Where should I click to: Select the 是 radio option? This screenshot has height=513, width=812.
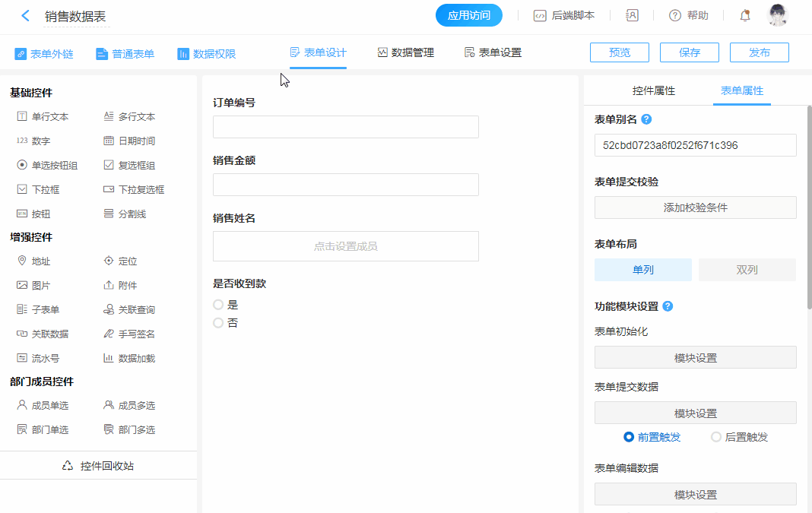pyautogui.click(x=218, y=305)
